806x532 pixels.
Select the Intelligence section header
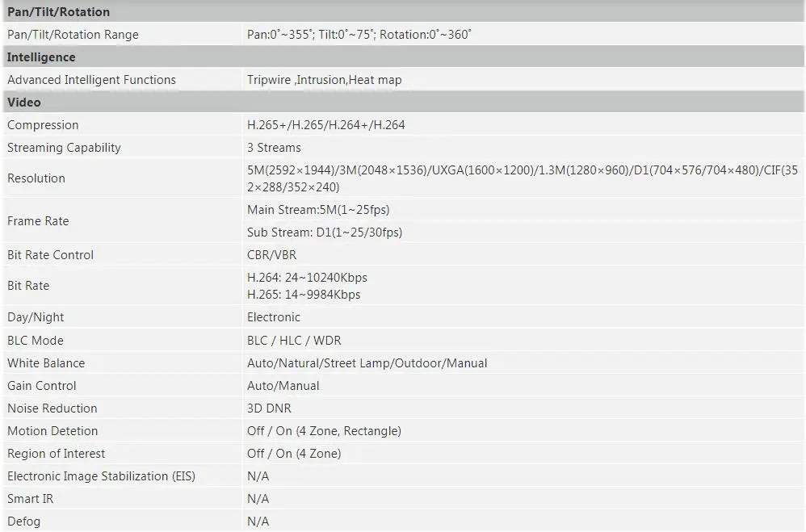pos(403,57)
